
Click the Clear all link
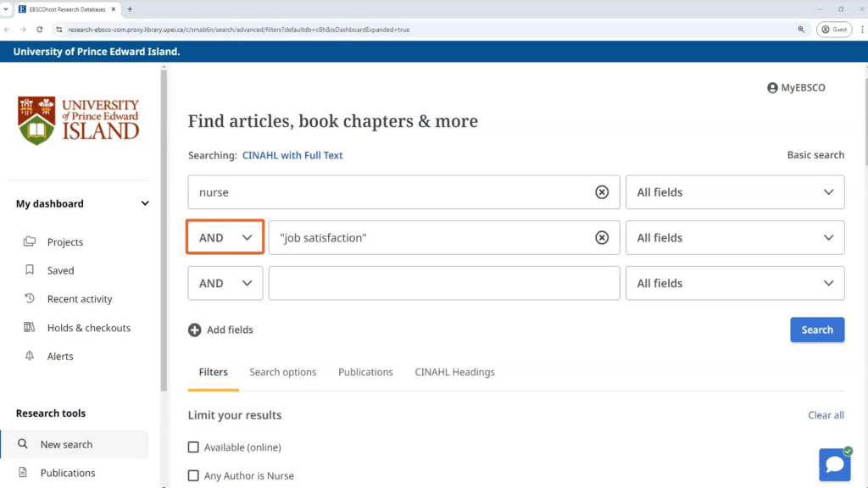pyautogui.click(x=826, y=415)
